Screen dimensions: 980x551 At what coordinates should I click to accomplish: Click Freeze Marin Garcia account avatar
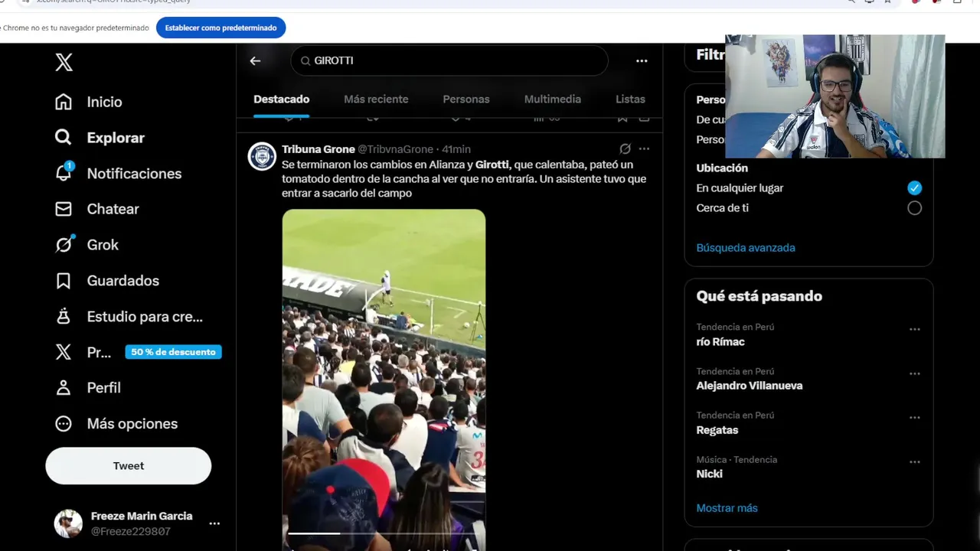[68, 523]
